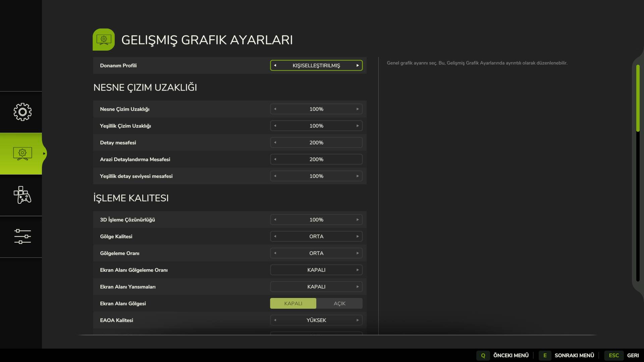
Task: Decrease Detay mesafesi with left arrow
Action: point(275,142)
